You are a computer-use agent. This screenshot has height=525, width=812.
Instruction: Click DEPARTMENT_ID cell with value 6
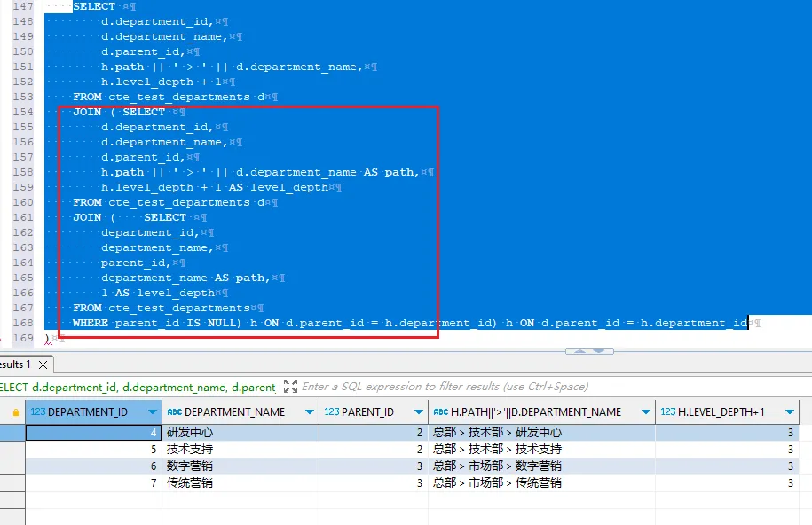[94, 466]
